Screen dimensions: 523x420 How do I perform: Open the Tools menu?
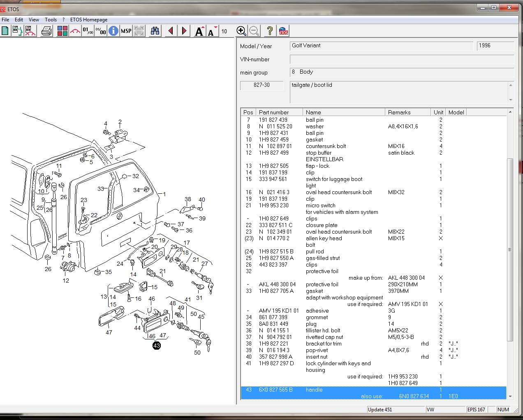point(51,19)
